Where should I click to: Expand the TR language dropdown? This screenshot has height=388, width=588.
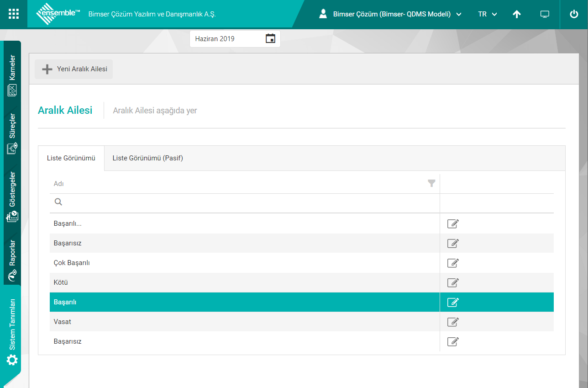[x=487, y=14]
